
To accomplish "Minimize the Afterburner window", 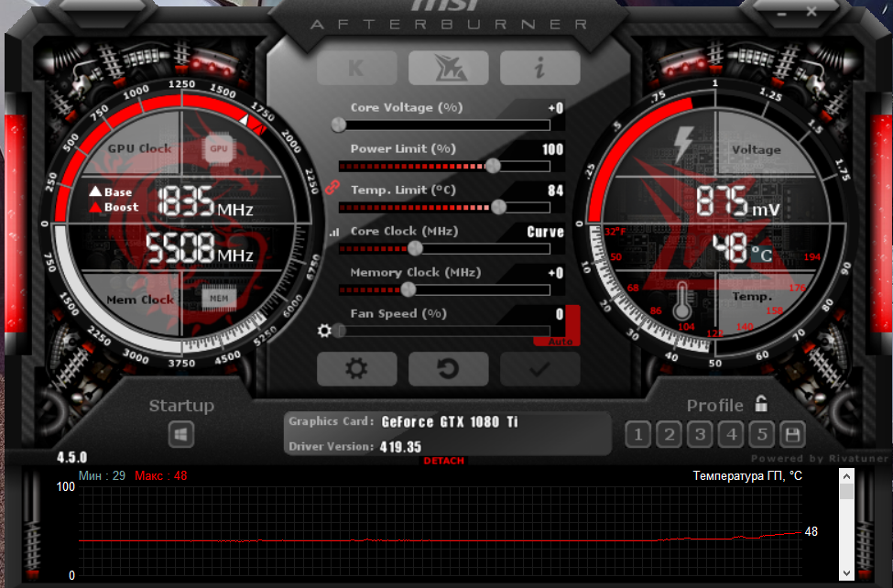I will [781, 13].
